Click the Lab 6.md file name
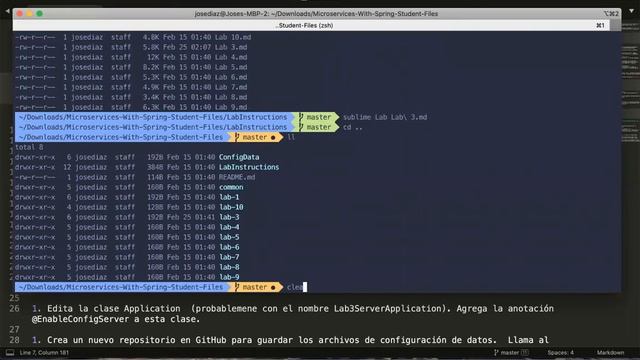The width and height of the screenshot is (640, 360). coord(231,77)
